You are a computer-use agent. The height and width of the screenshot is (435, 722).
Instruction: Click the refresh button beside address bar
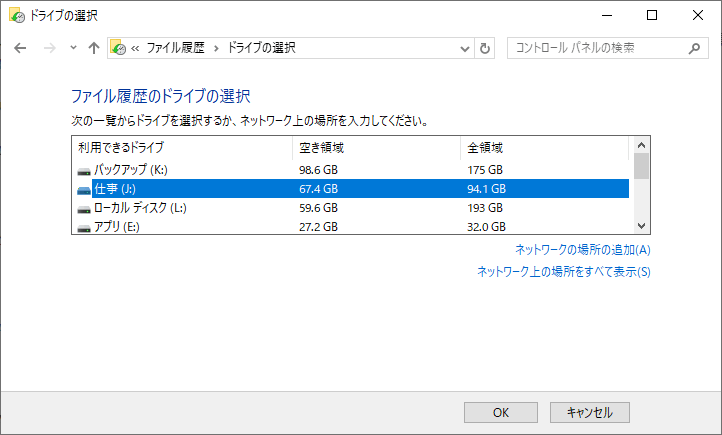coord(486,48)
